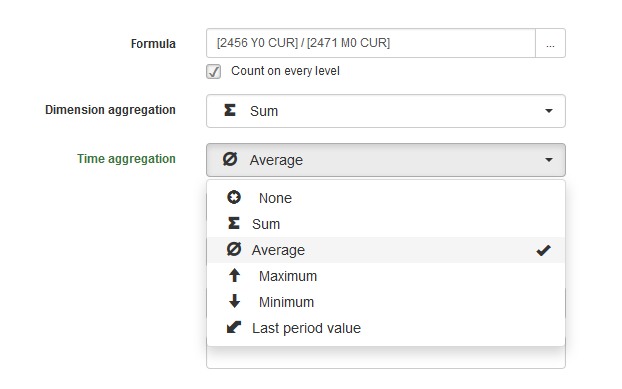This screenshot has width=622, height=389.
Task: Click into the Formula text field
Action: [371, 43]
